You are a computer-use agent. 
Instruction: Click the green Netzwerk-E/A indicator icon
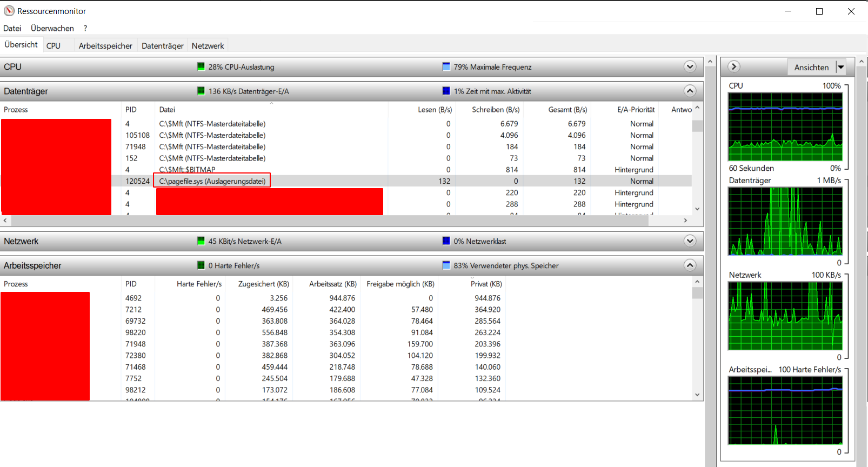201,241
